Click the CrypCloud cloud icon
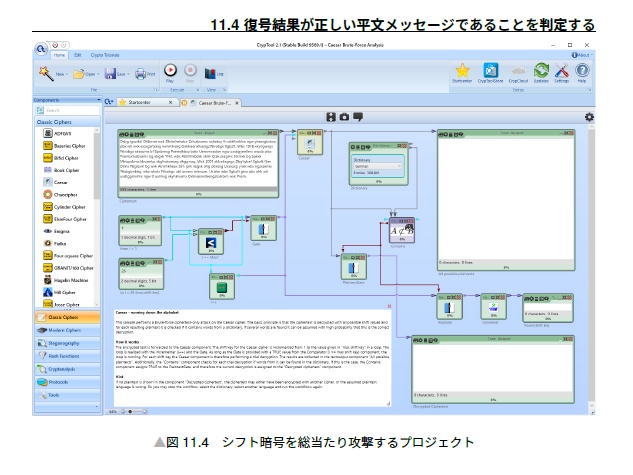 click(x=518, y=71)
